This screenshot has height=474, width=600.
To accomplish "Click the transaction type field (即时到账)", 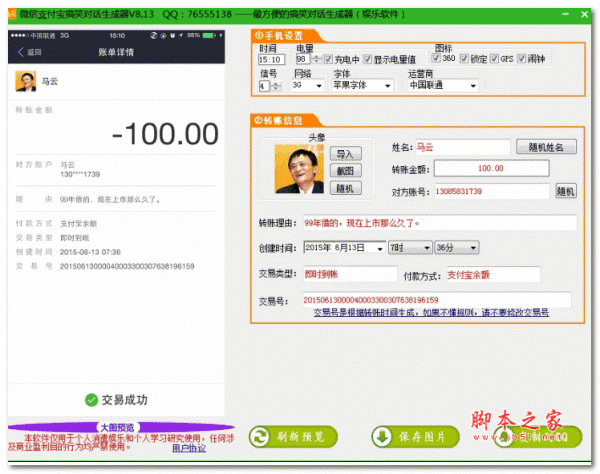I will 350,274.
